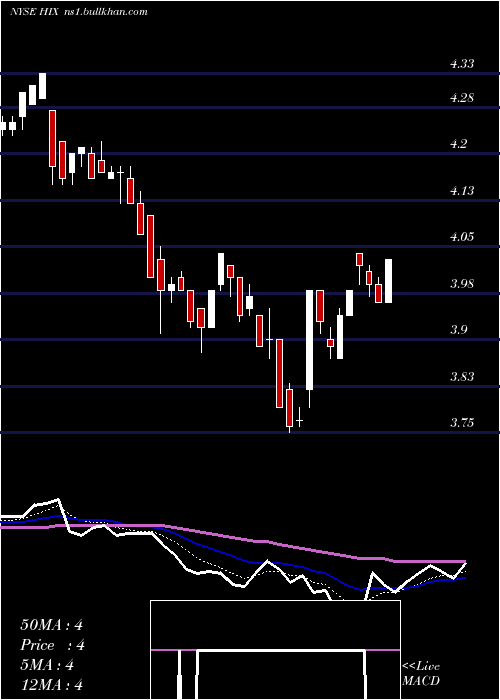Select the 4.33 price axis label
This screenshot has height=700, width=500.
[462, 64]
